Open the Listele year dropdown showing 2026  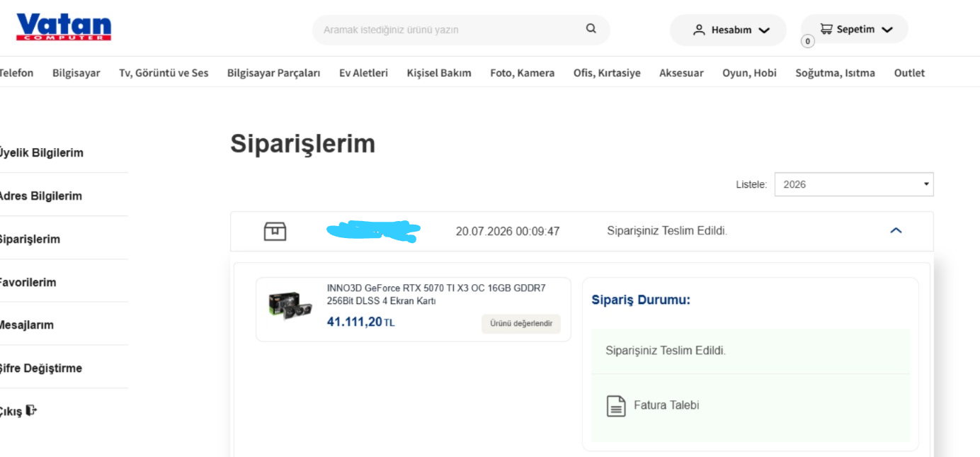[854, 184]
